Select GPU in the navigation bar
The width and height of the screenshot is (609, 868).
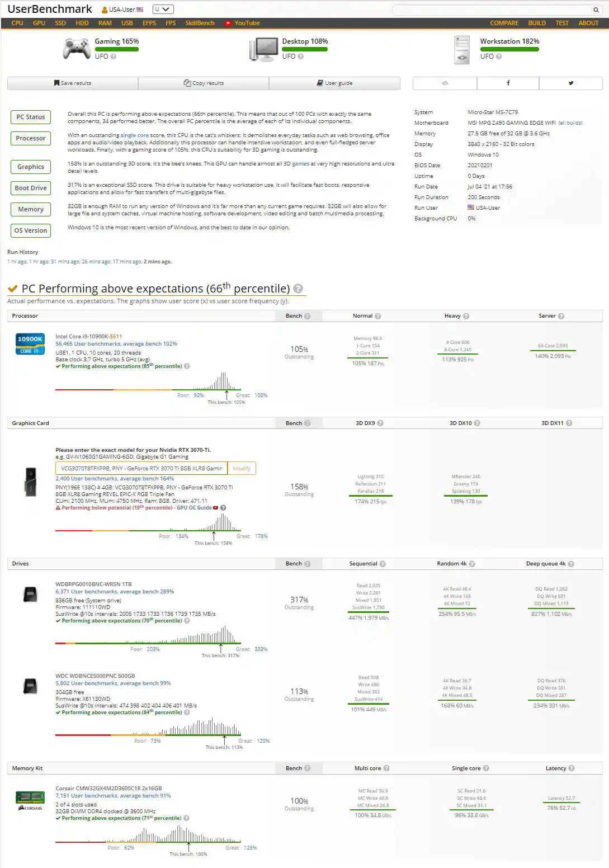(37, 23)
